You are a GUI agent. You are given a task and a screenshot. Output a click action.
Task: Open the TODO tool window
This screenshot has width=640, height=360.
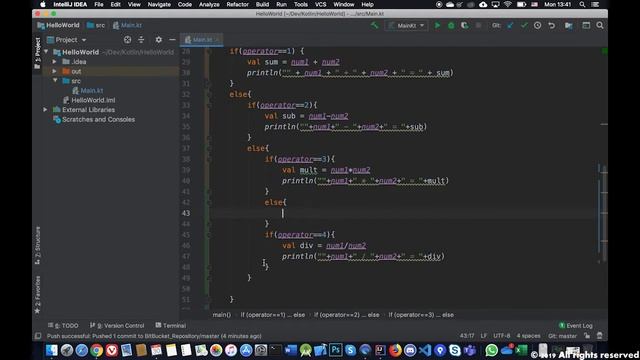coord(63,325)
